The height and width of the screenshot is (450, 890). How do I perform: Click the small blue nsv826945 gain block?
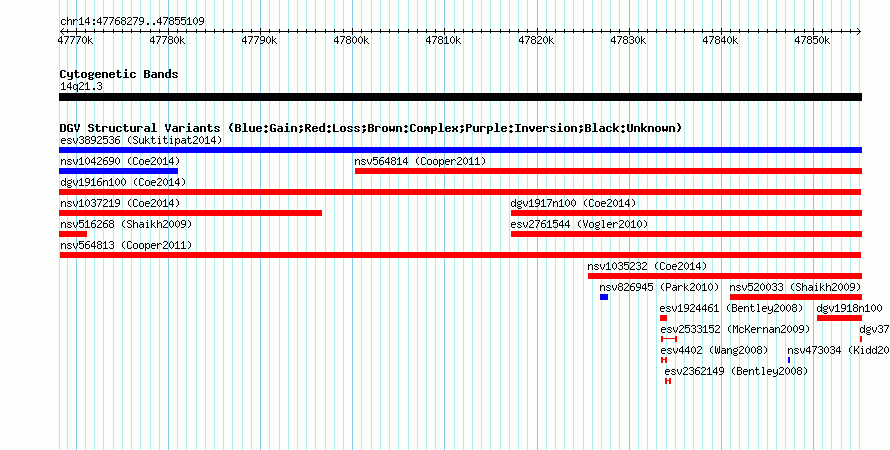click(604, 297)
